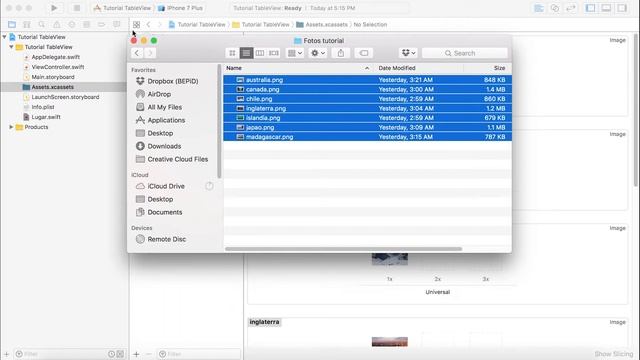
Task: Click the inglaterra image set thumbnail
Action: pyautogui.click(x=390, y=342)
